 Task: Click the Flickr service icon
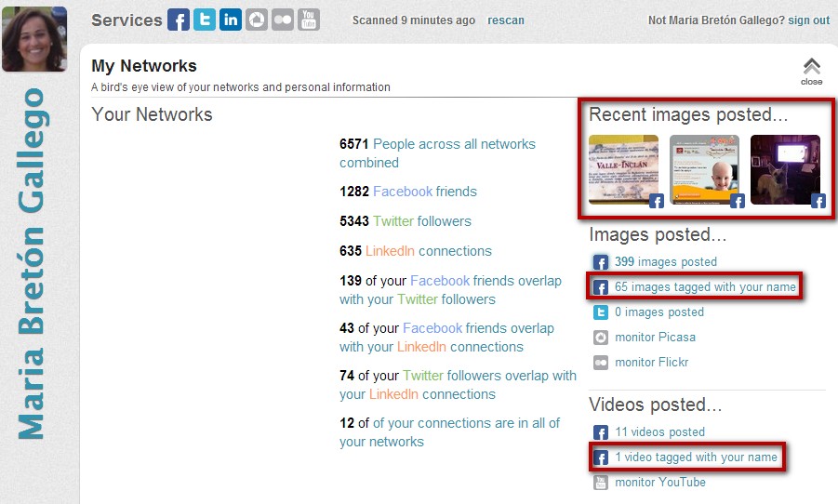(283, 20)
